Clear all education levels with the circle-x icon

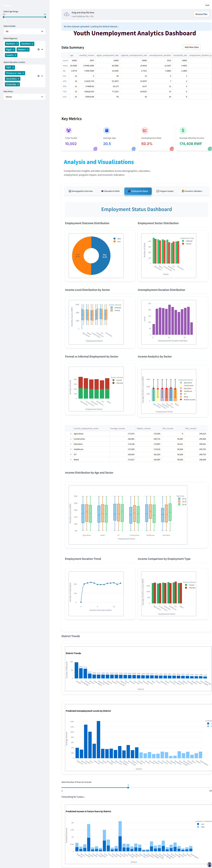[38, 76]
